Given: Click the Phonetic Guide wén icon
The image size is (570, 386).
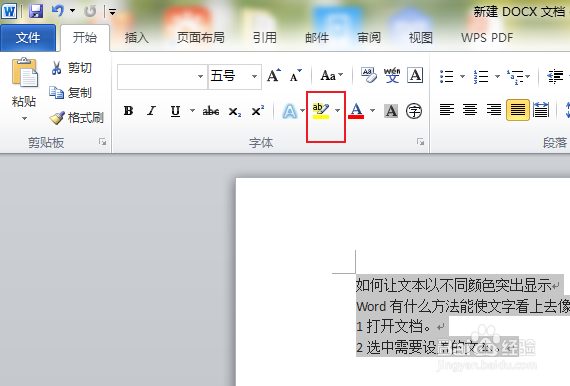Looking at the screenshot, I should coord(392,76).
